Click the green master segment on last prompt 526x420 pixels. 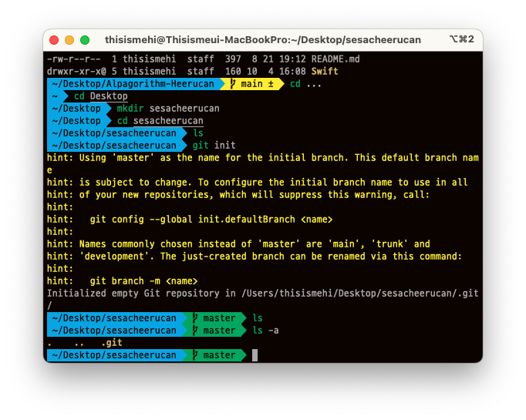[x=214, y=355]
